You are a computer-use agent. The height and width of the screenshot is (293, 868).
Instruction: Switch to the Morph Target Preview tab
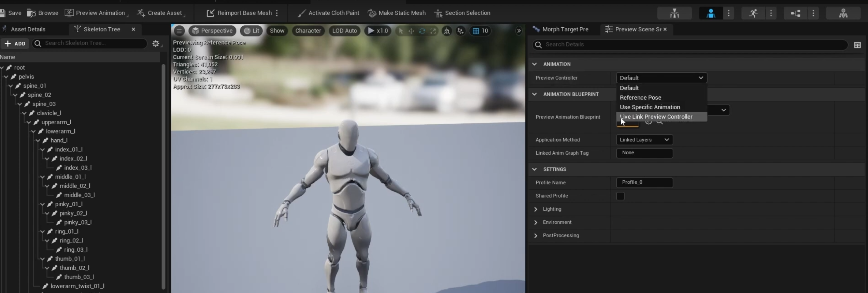[x=565, y=29]
